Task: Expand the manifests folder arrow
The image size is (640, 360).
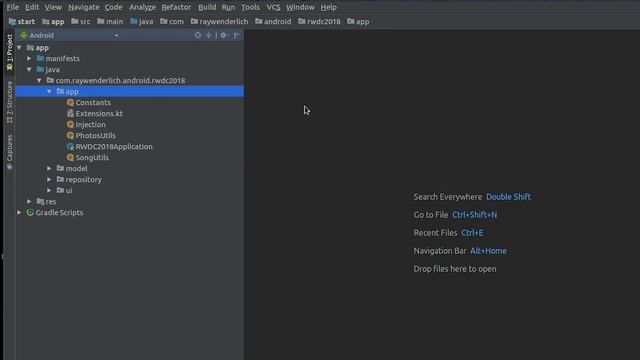Action: pos(29,59)
